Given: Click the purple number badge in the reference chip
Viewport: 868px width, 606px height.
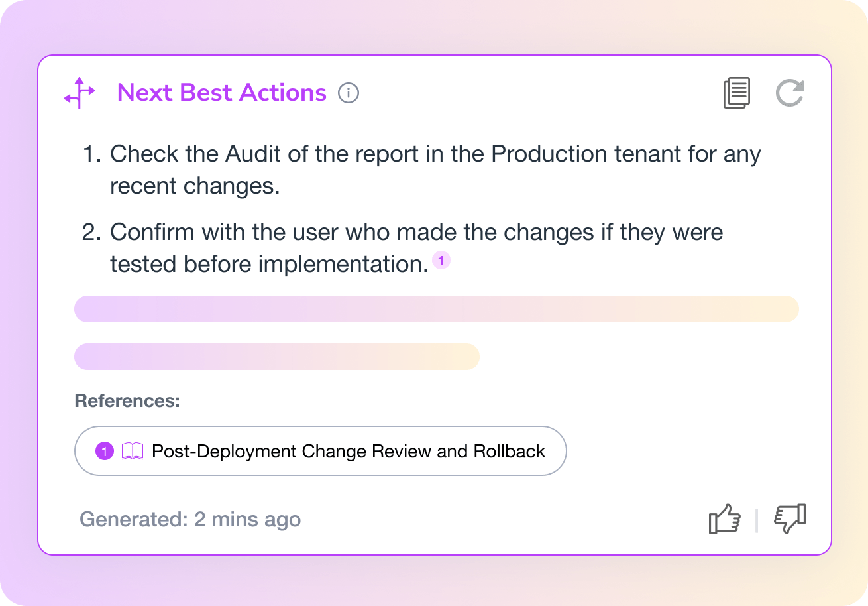Looking at the screenshot, I should tap(105, 452).
